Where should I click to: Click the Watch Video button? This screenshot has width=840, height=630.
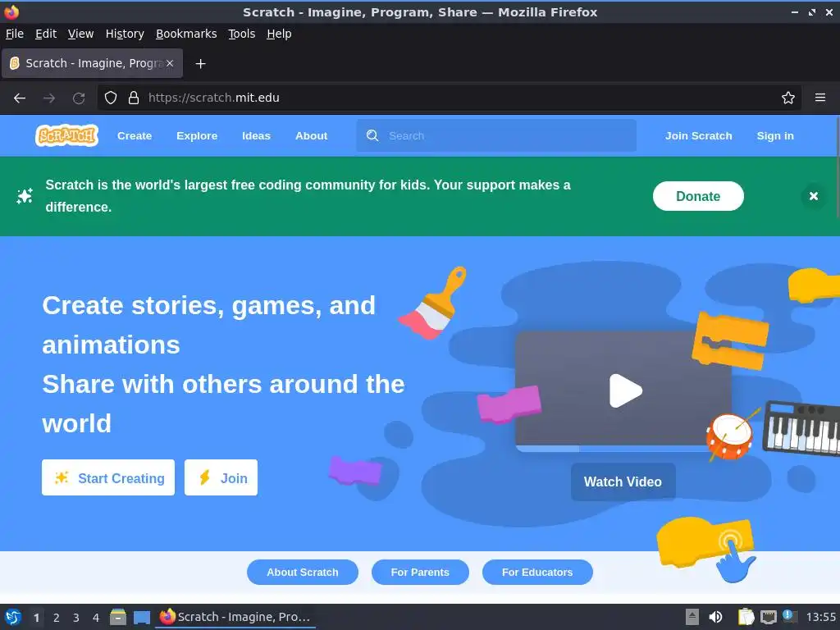pos(623,482)
